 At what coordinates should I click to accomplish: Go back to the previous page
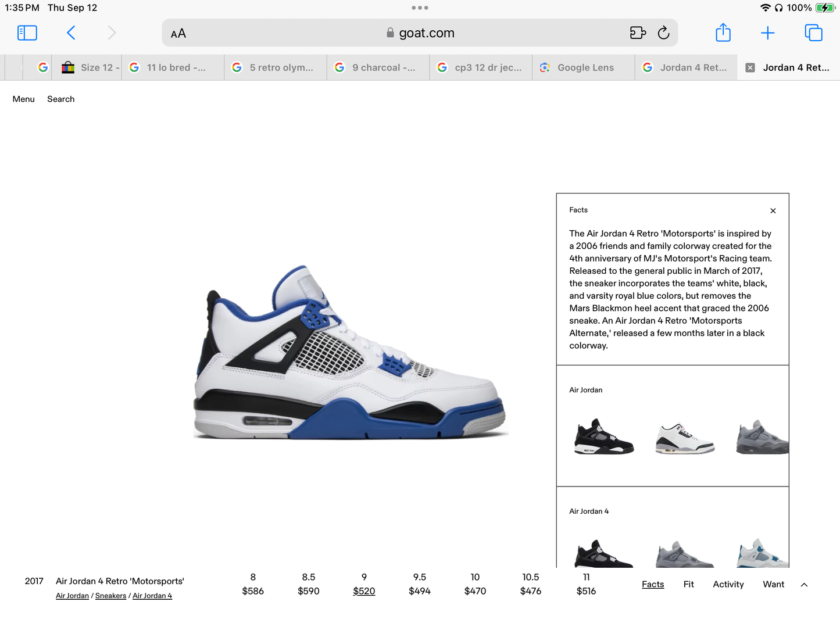tap(71, 33)
